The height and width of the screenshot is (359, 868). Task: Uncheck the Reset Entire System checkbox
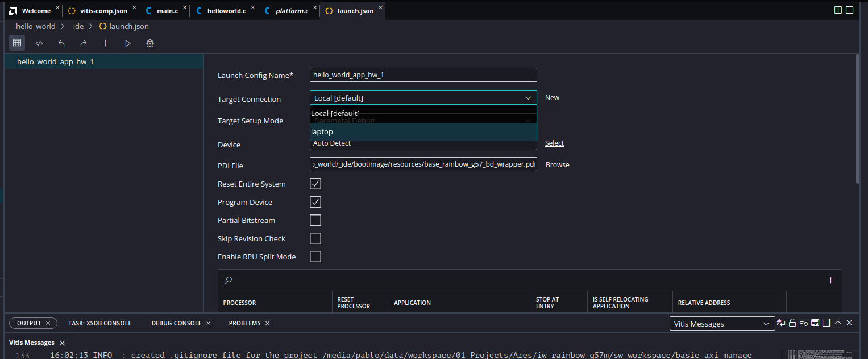315,183
